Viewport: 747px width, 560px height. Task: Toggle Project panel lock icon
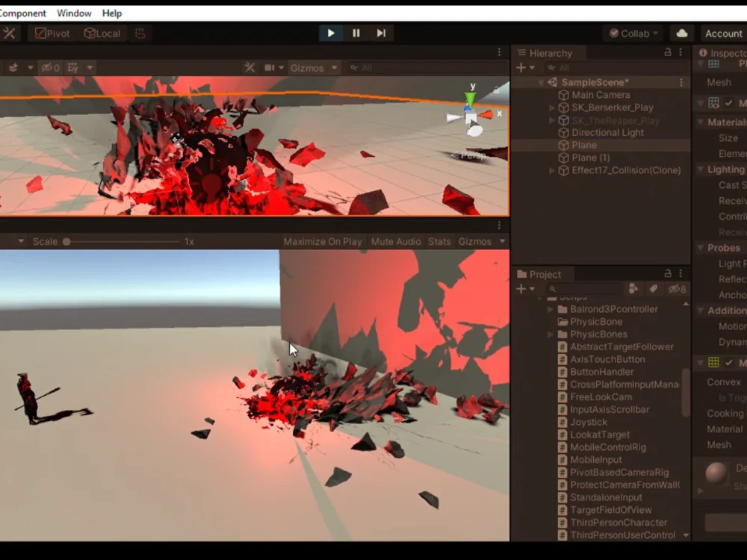pos(668,273)
